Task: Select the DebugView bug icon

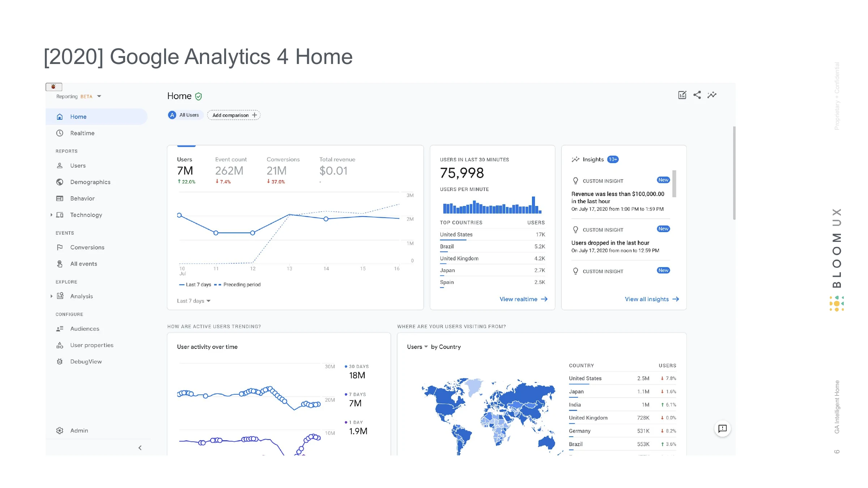Action: pos(60,361)
